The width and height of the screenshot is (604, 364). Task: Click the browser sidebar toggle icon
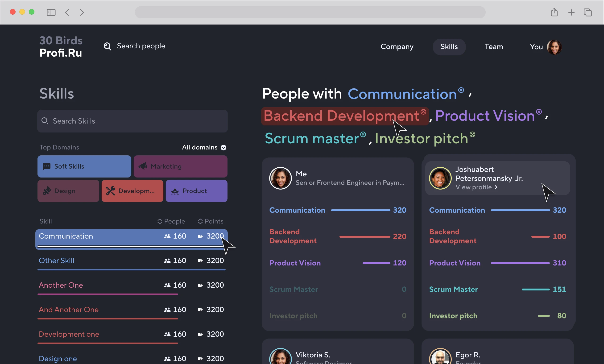51,12
